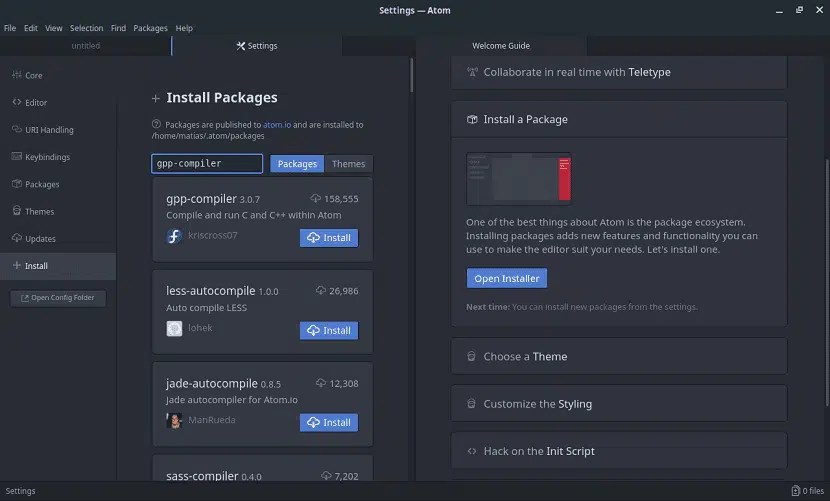This screenshot has width=830, height=501.
Task: Click less-autocompile download count icon
Action: pos(321,290)
